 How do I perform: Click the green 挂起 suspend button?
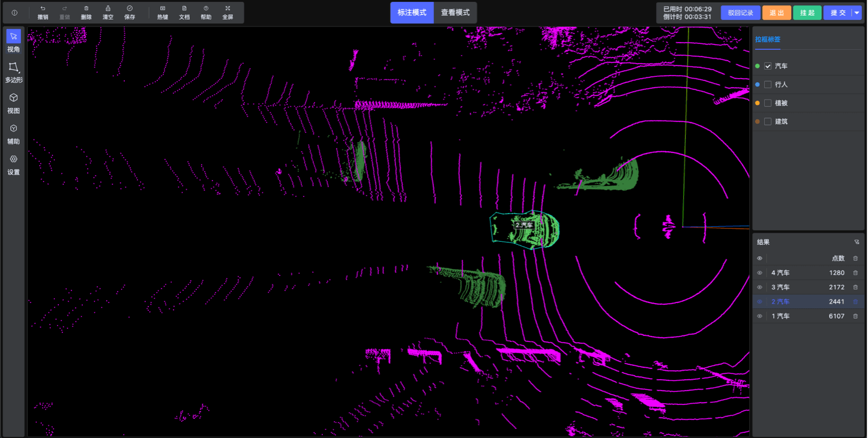coord(807,13)
